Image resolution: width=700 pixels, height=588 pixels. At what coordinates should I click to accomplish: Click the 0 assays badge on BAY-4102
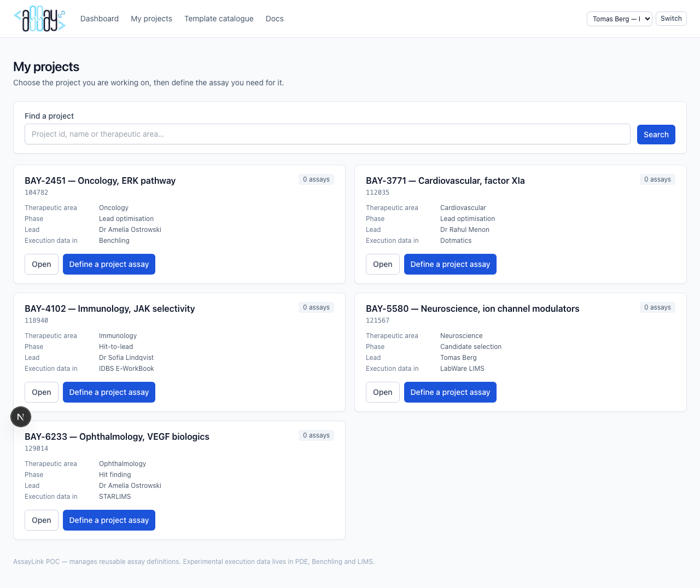[316, 307]
